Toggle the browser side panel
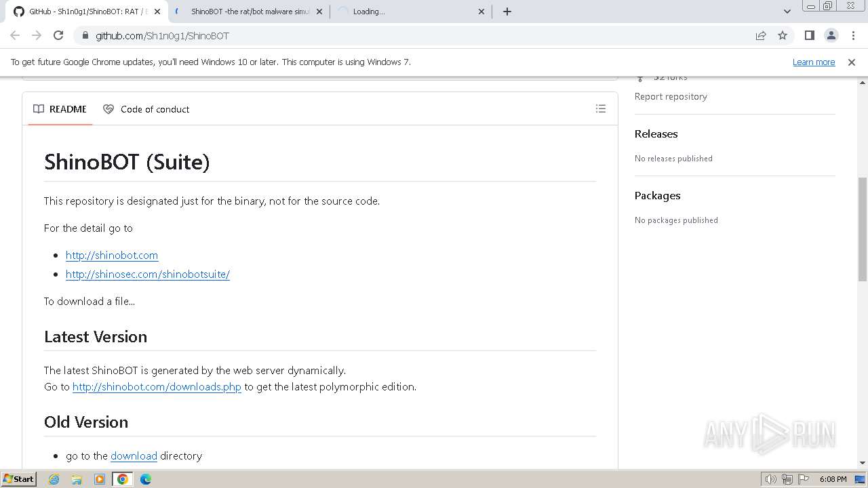This screenshot has height=488, width=868. coord(809,35)
